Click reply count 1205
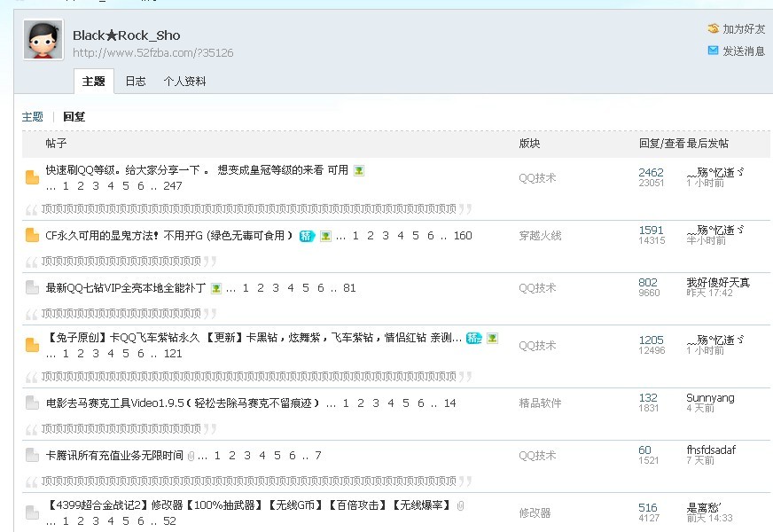 point(651,340)
